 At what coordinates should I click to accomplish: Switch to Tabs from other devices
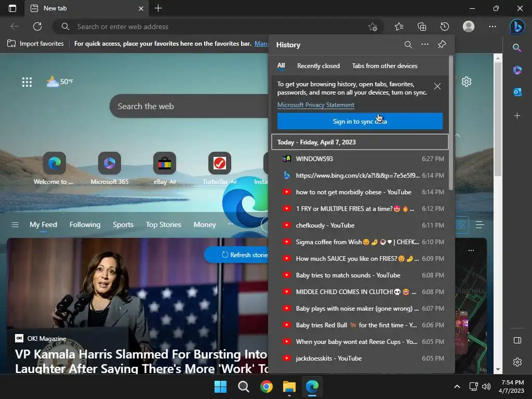tap(384, 66)
